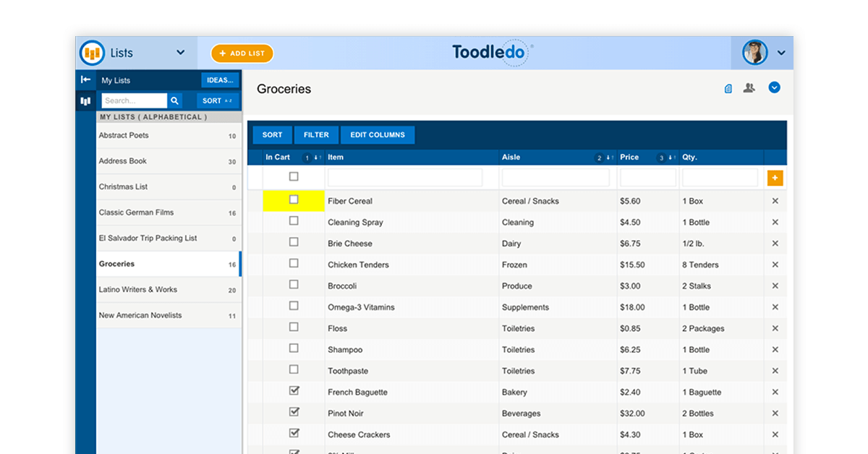Uncheck the French Baguette In Cart box
The width and height of the screenshot is (868, 454).
tap(294, 390)
